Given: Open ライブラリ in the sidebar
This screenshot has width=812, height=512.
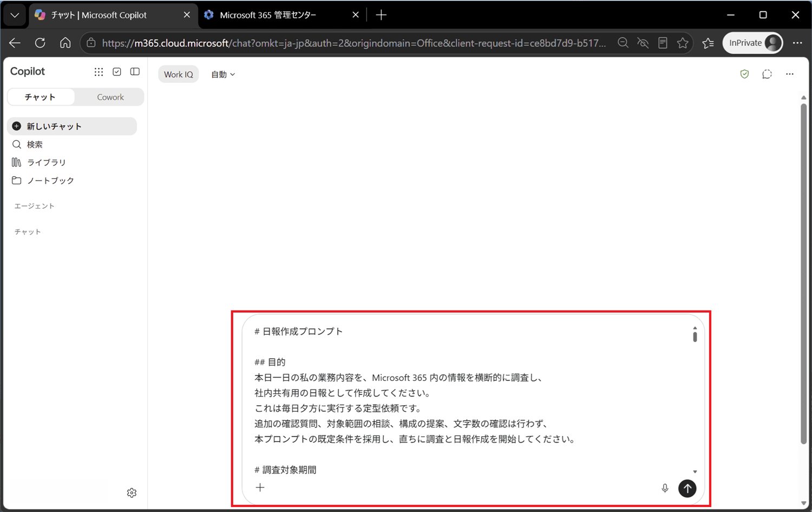Looking at the screenshot, I should point(39,163).
